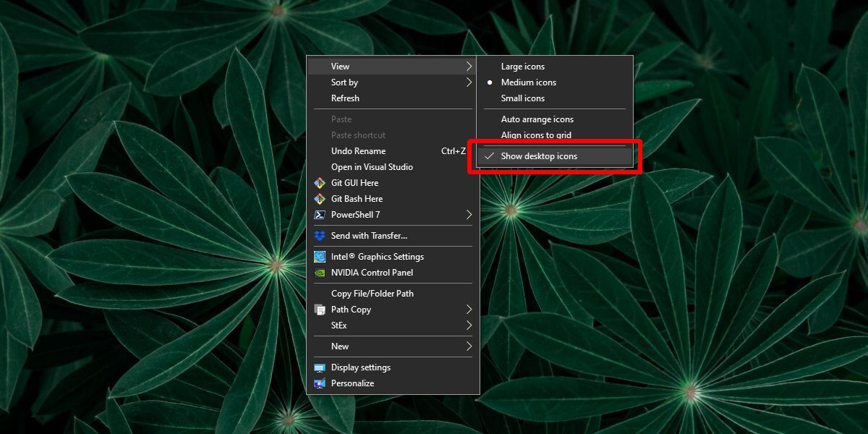The width and height of the screenshot is (868, 434).
Task: Click the Display settings monitor icon
Action: point(319,367)
